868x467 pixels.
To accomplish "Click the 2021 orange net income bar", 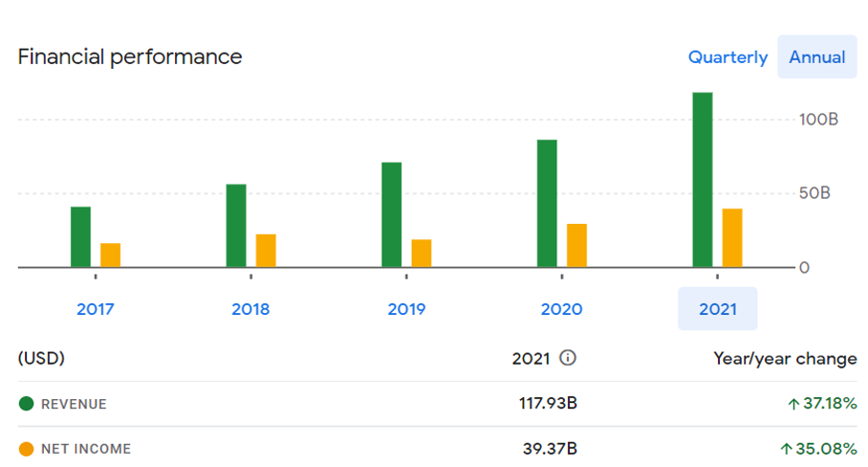I will (732, 238).
